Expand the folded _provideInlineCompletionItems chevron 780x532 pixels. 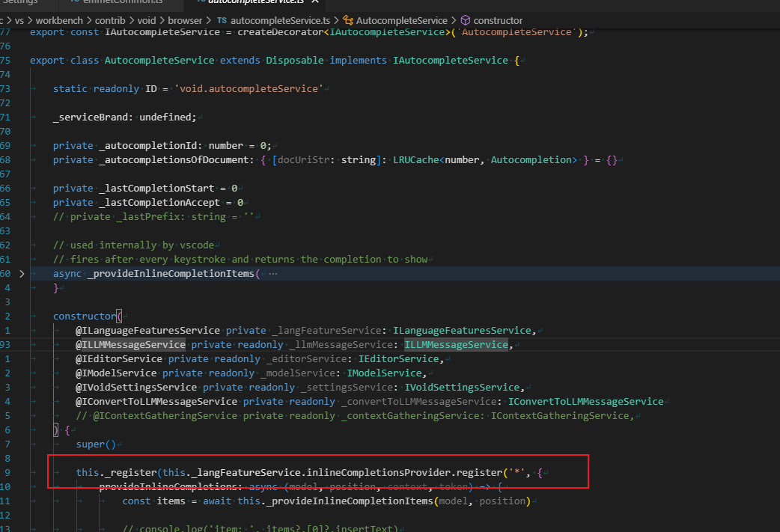click(21, 274)
